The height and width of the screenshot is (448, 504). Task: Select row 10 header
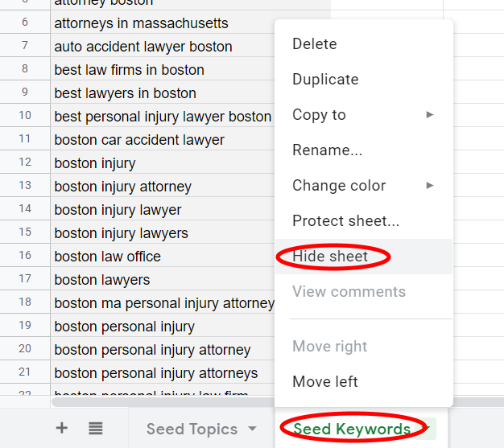[x=25, y=115]
